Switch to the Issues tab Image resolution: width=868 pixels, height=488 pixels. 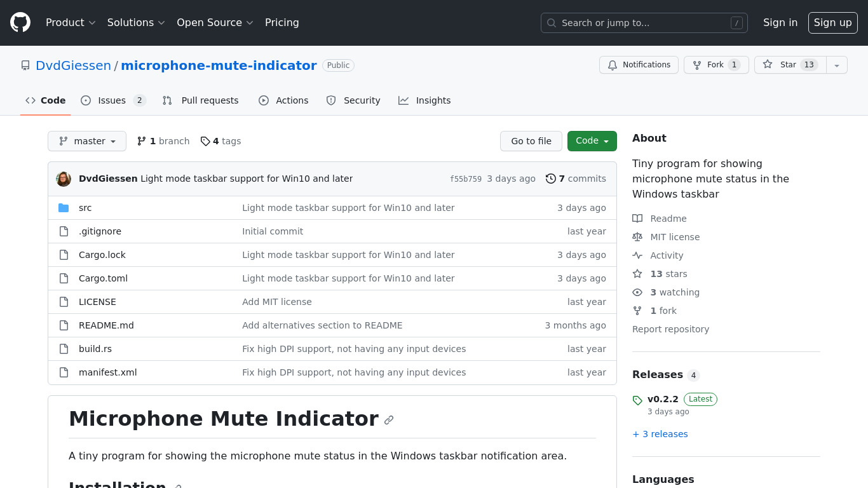114,100
